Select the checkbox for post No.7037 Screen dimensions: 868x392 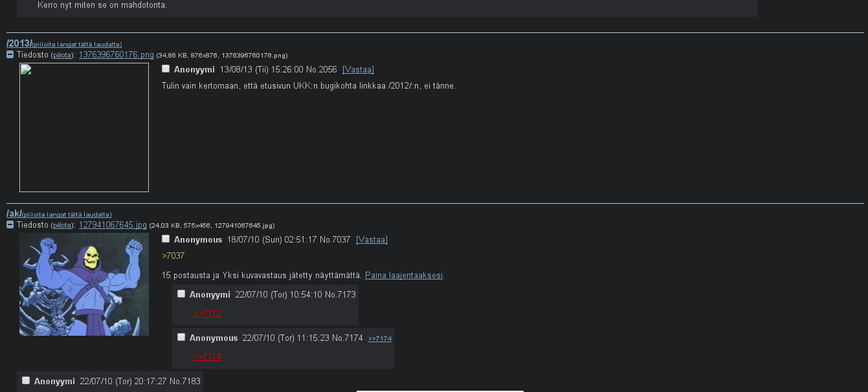pos(166,239)
